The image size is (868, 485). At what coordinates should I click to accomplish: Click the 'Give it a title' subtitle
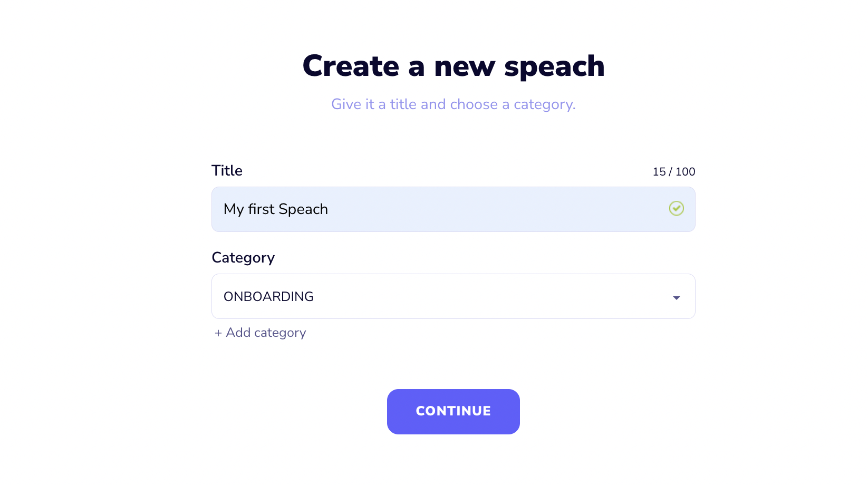pyautogui.click(x=454, y=104)
